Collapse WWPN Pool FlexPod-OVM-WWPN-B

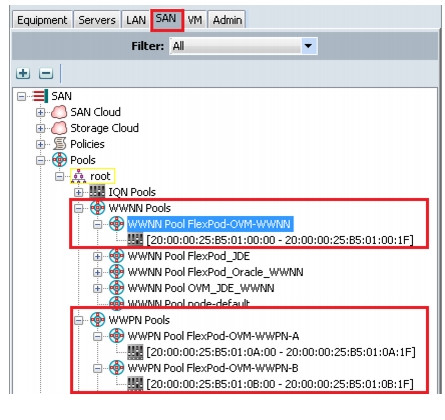[x=98, y=368]
